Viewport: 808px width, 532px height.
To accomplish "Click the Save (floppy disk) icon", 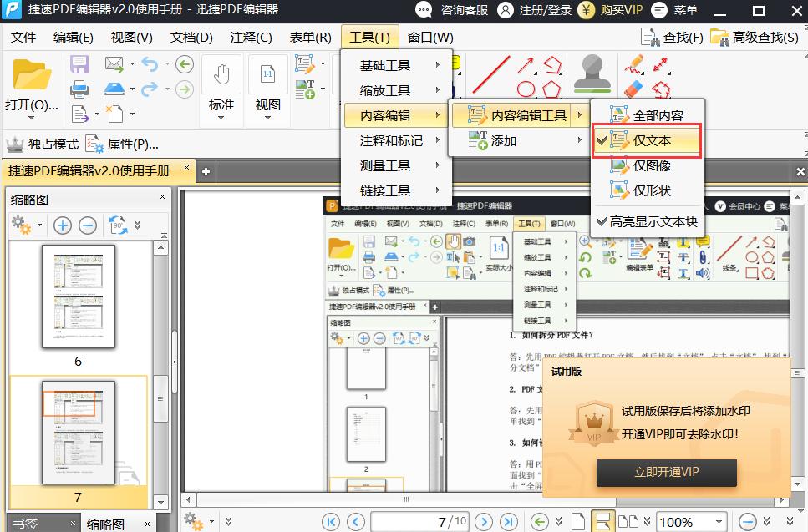I will (x=78, y=64).
